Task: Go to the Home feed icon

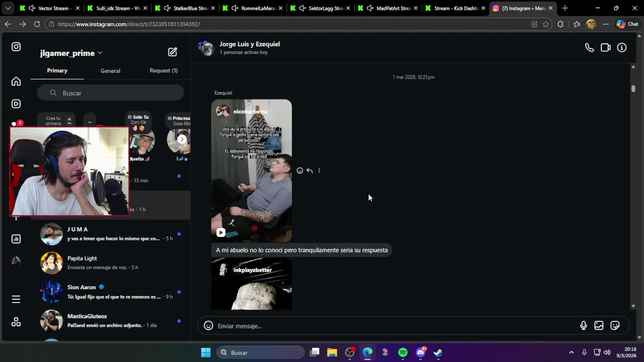Action: pos(16,81)
